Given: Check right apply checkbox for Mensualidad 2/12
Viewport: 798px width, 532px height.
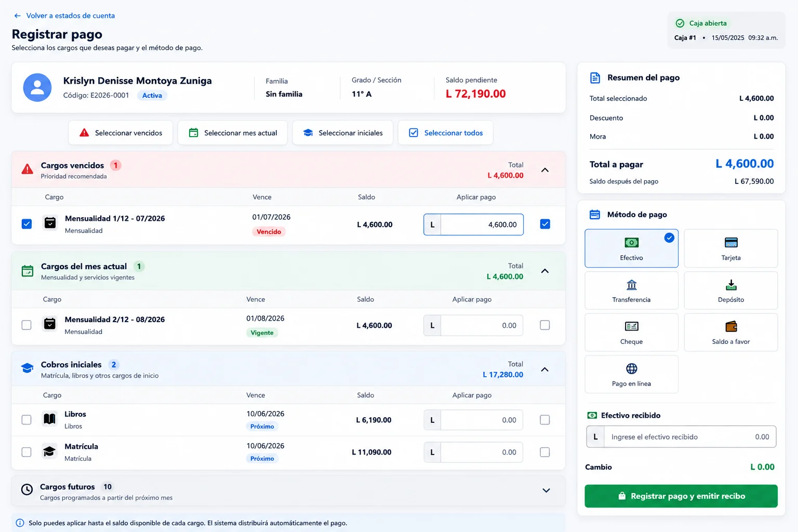Looking at the screenshot, I should 545,325.
